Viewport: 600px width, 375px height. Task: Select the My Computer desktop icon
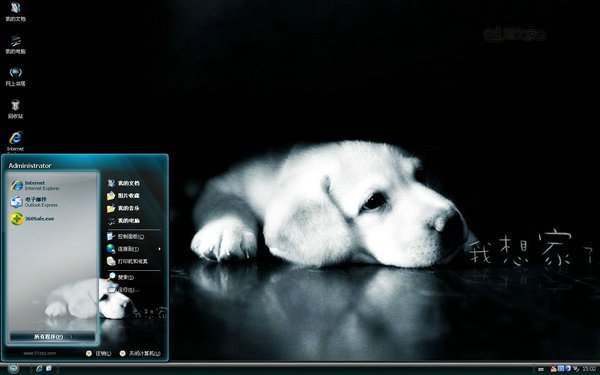15,44
